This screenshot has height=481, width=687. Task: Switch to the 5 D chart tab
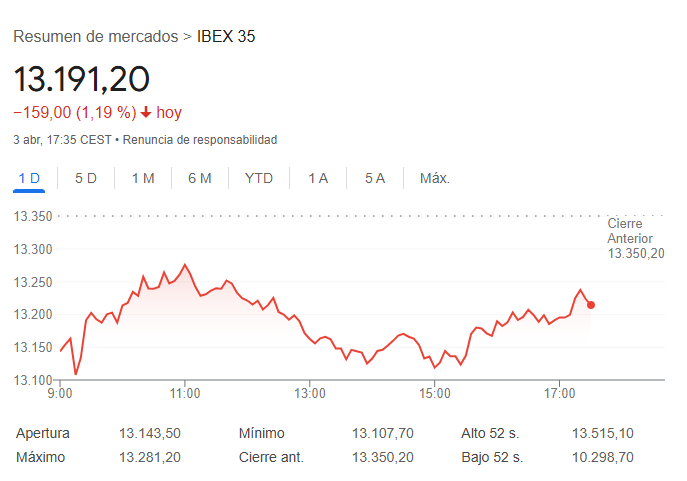[86, 179]
